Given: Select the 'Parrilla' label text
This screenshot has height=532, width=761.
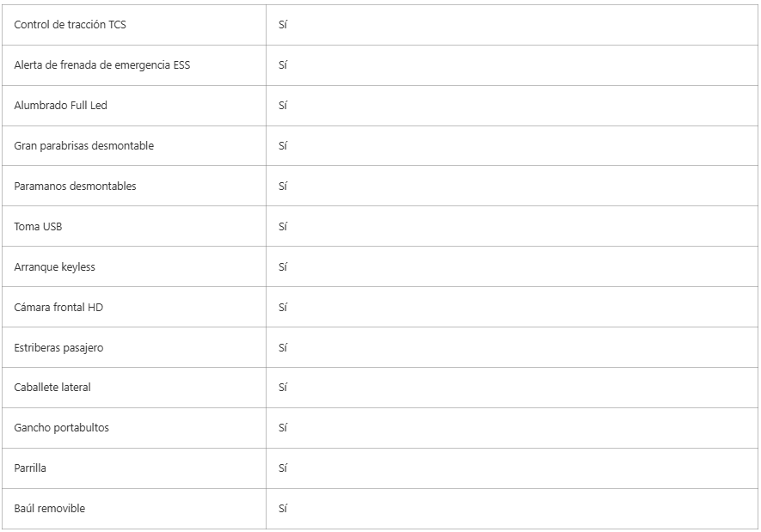Looking at the screenshot, I should (x=32, y=468).
